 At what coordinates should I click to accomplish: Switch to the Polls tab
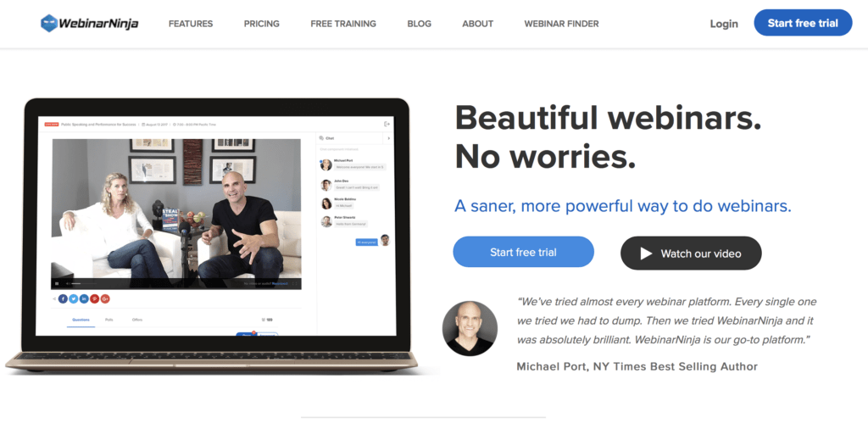109,320
